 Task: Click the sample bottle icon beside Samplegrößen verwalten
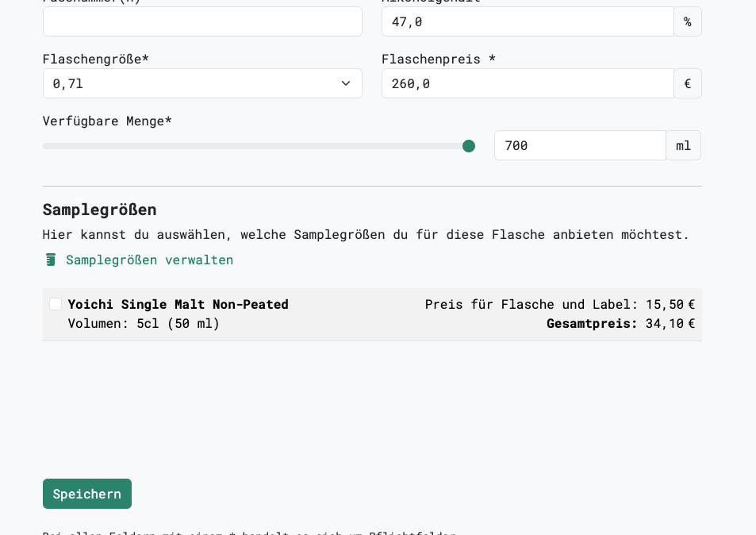tap(51, 260)
